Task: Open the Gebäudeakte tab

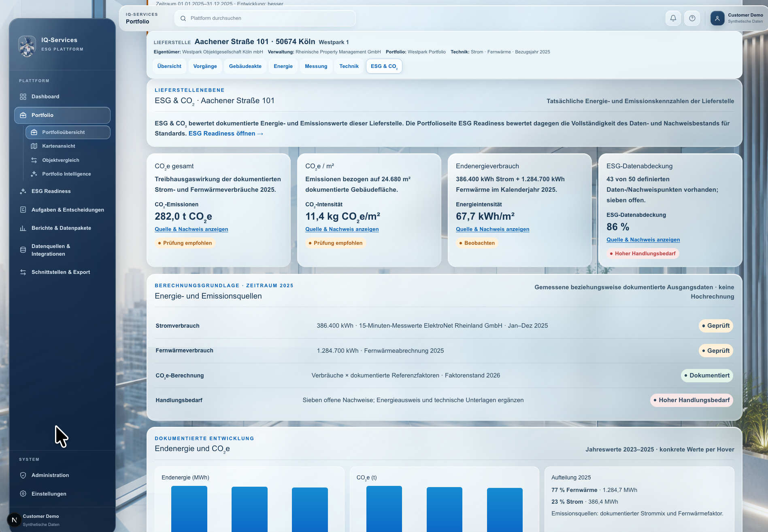Action: (x=245, y=66)
